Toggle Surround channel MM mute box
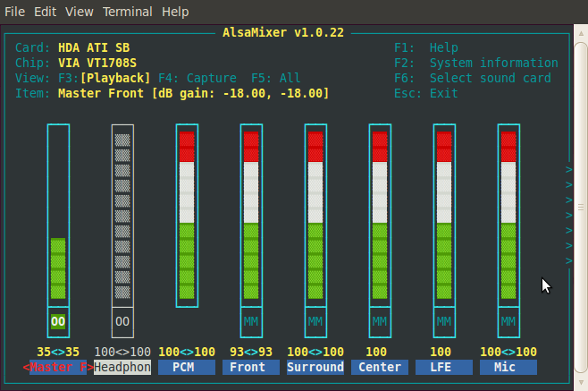 click(315, 321)
